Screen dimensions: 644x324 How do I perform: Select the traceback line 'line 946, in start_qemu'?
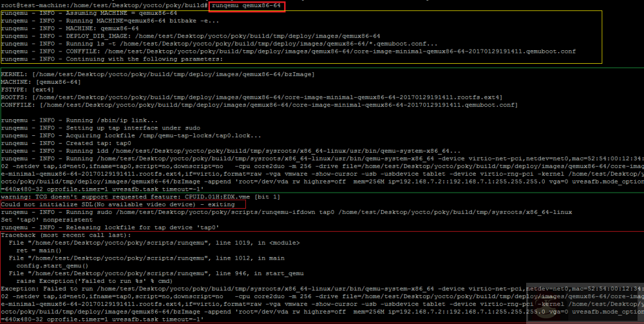(156, 274)
